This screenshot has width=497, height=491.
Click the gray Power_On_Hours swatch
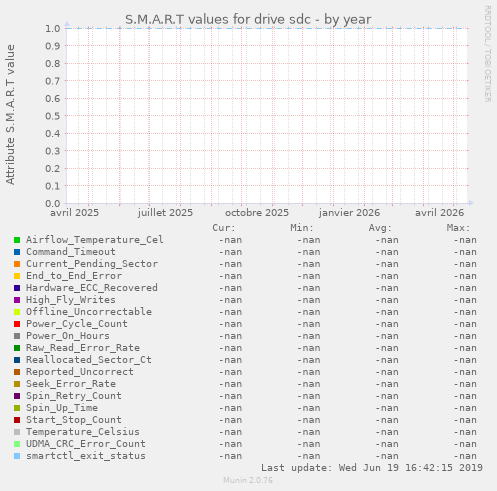(17, 336)
